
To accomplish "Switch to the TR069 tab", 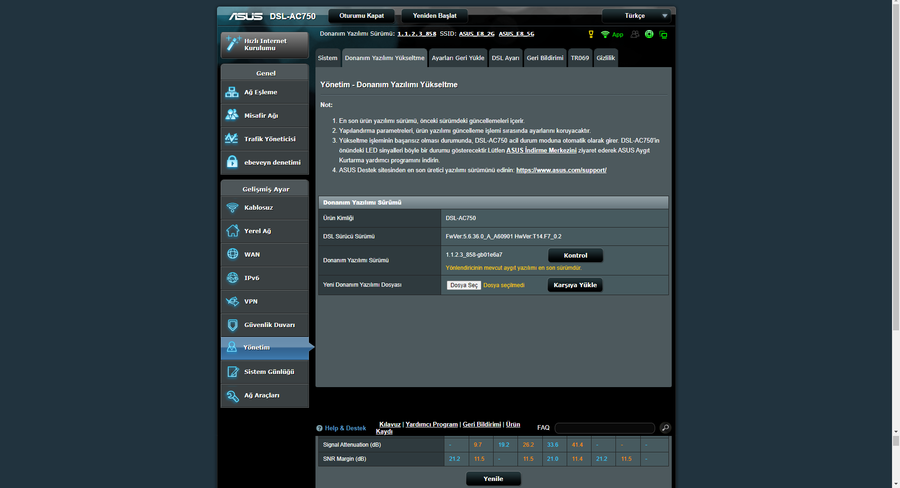I will click(580, 58).
